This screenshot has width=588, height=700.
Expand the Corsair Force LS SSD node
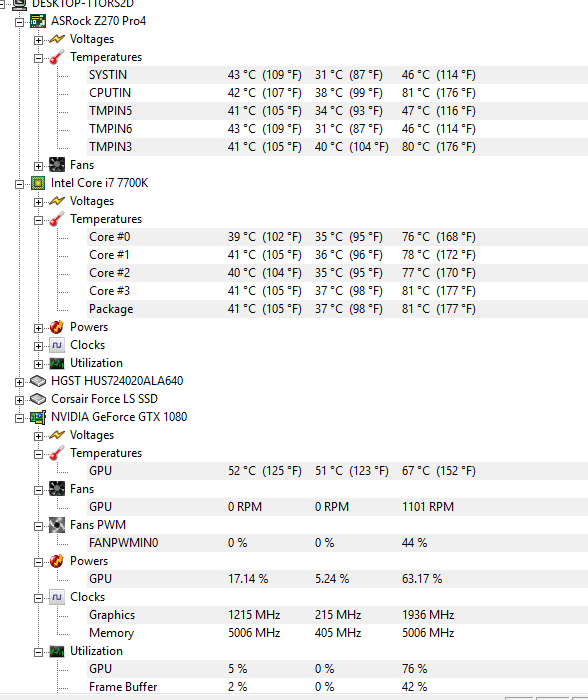(19, 400)
